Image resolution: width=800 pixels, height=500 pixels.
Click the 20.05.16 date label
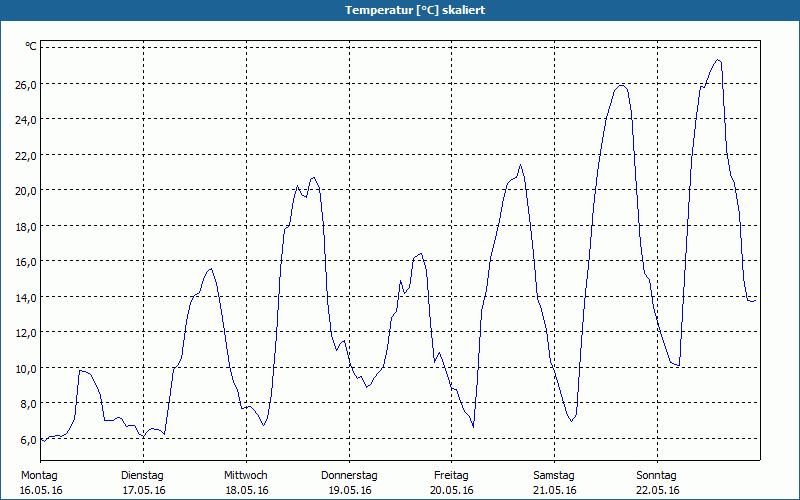452,490
